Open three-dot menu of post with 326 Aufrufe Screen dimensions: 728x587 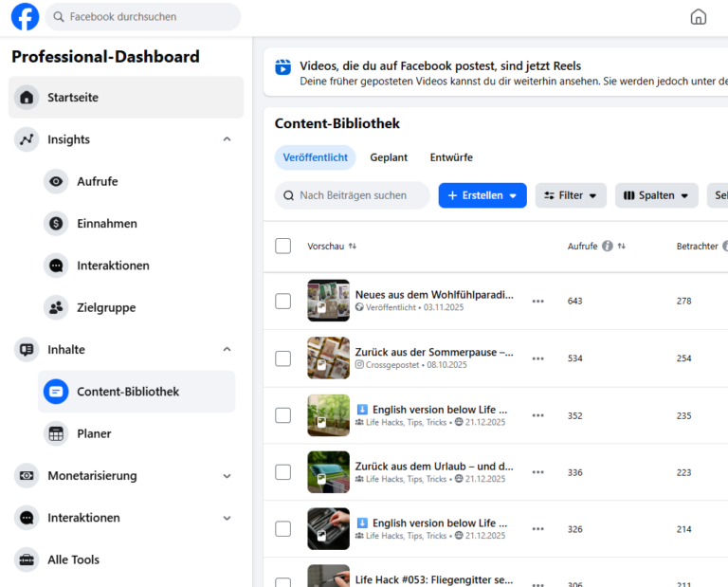click(x=538, y=529)
